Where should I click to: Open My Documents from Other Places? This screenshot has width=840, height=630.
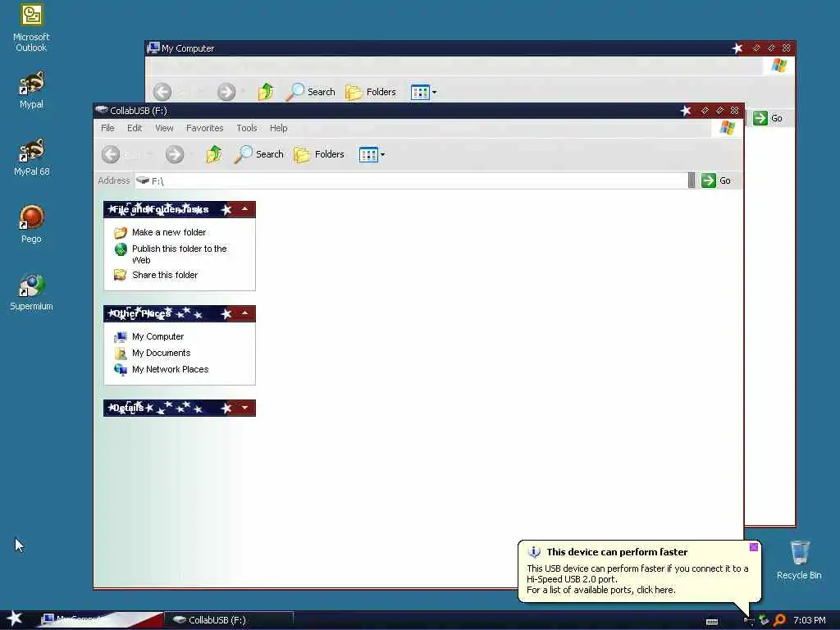(162, 353)
